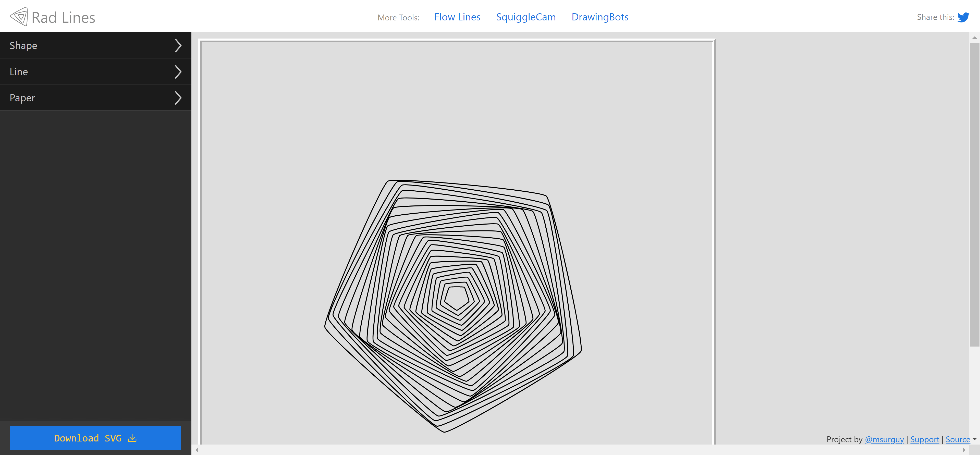Expand the Shape settings chevron

click(x=178, y=45)
